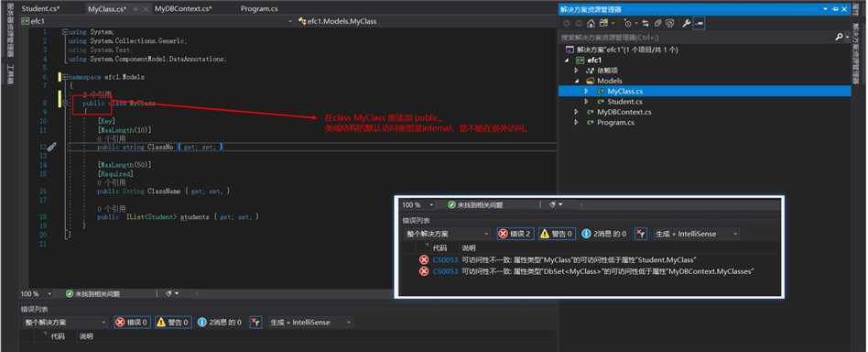This screenshot has width=868, height=352.
Task: Focus the Solution Explorer search box
Action: click(698, 37)
